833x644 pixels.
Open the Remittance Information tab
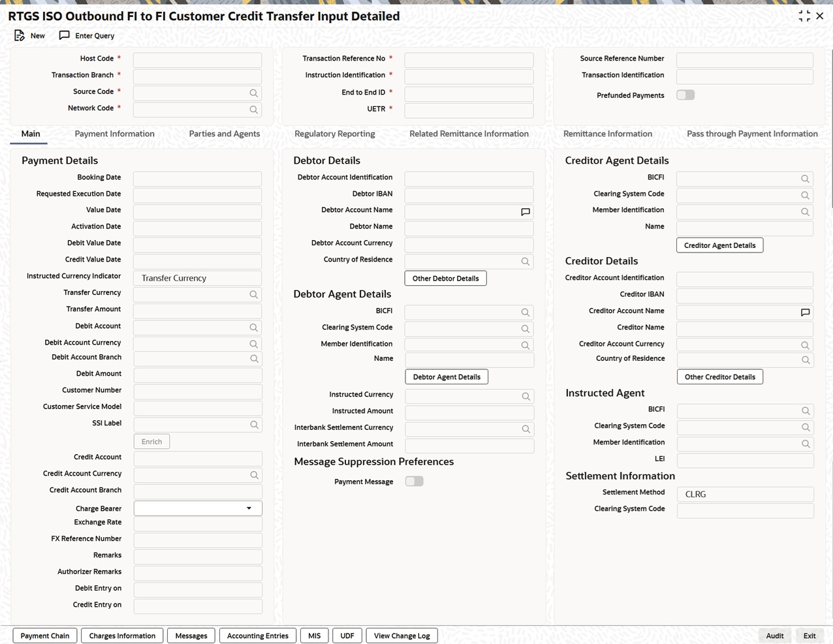coord(608,134)
